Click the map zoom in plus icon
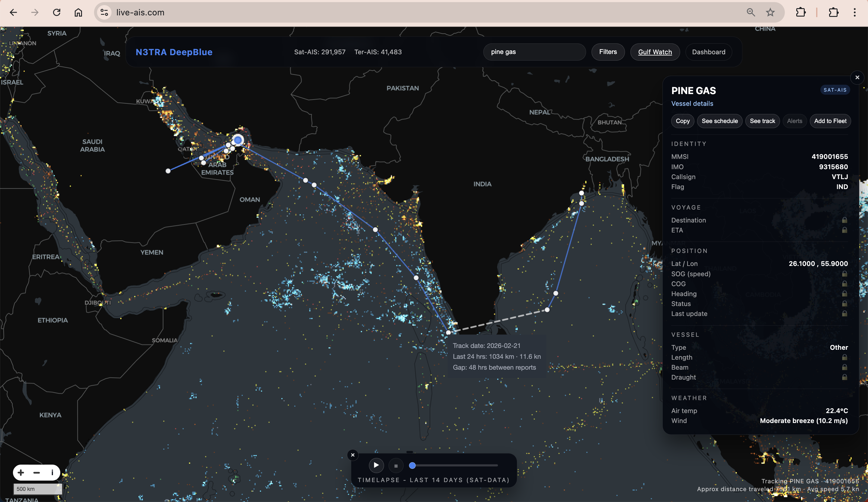The height and width of the screenshot is (502, 868). (21, 472)
